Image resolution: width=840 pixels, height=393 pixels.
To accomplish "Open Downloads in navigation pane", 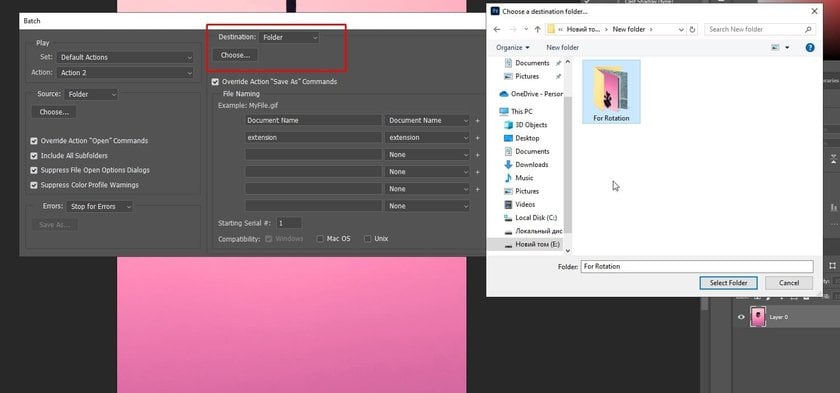I will [x=526, y=164].
